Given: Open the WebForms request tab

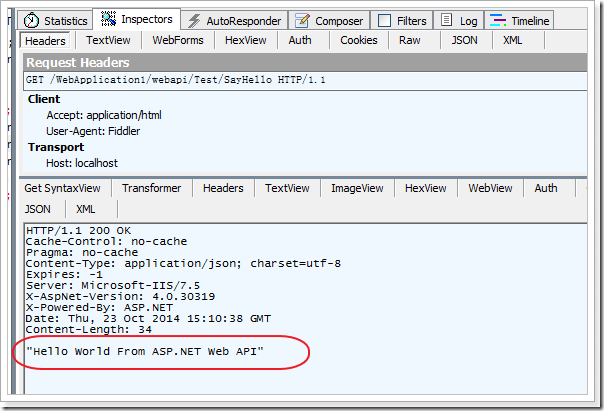Looking at the screenshot, I should tap(178, 40).
